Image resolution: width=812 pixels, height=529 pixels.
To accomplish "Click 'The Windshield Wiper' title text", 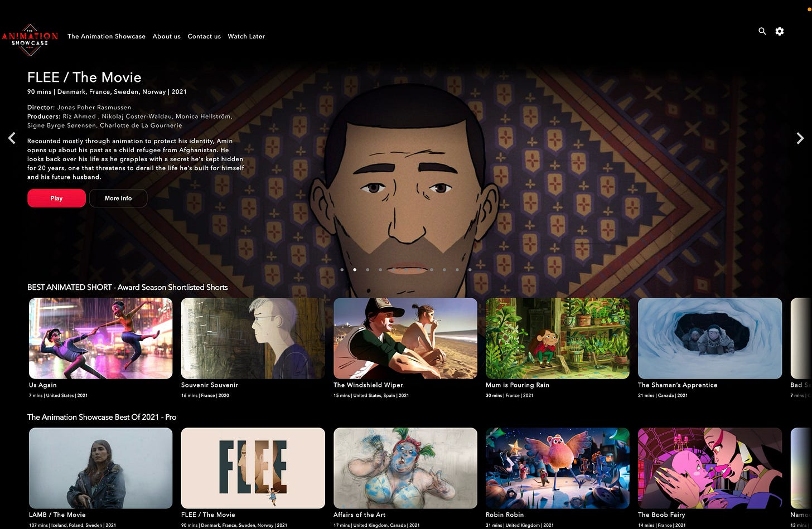I will (x=368, y=385).
